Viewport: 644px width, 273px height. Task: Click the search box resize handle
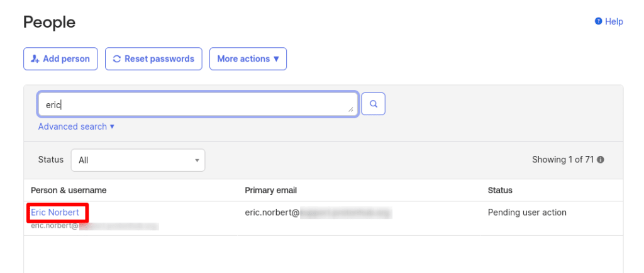(x=350, y=109)
